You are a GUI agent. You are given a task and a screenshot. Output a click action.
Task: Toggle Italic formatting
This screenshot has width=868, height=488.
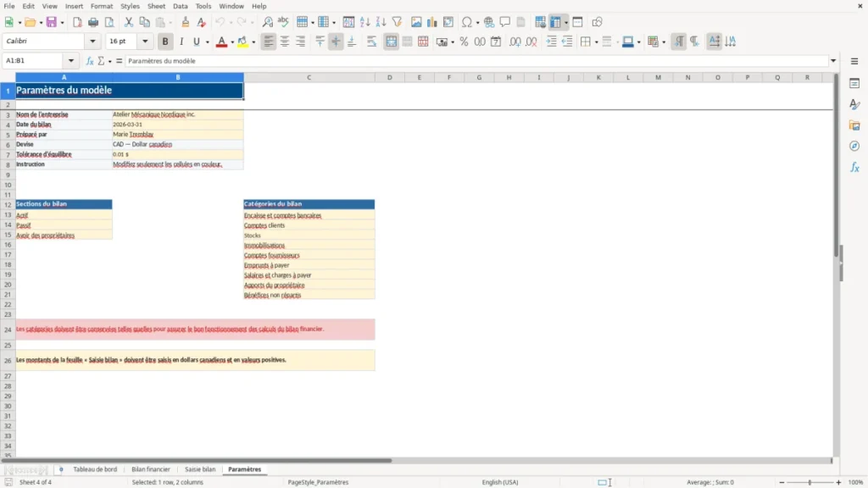[x=181, y=42]
